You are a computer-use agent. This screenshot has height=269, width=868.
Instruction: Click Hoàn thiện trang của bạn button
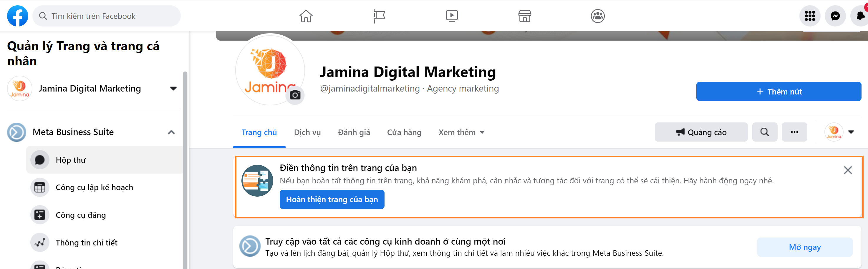point(332,199)
